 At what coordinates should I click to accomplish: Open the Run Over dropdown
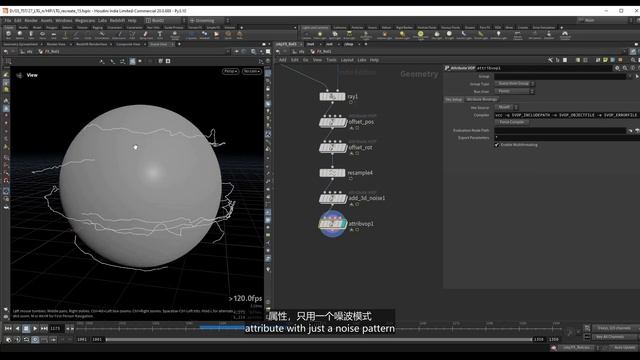pyautogui.click(x=514, y=91)
